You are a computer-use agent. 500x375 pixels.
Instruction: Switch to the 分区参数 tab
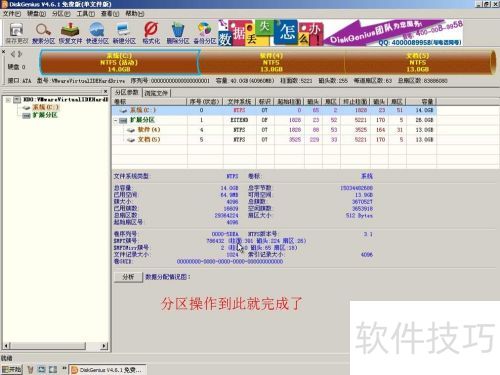point(127,93)
